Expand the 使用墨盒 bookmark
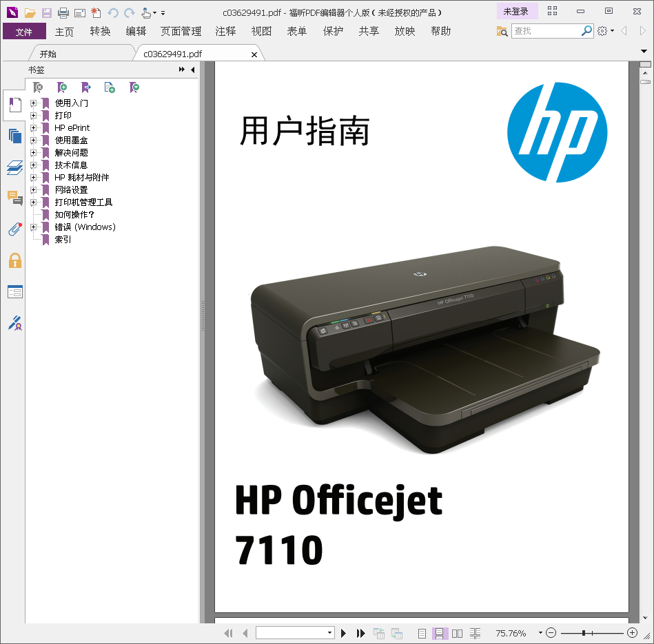The image size is (654, 644). coord(33,140)
